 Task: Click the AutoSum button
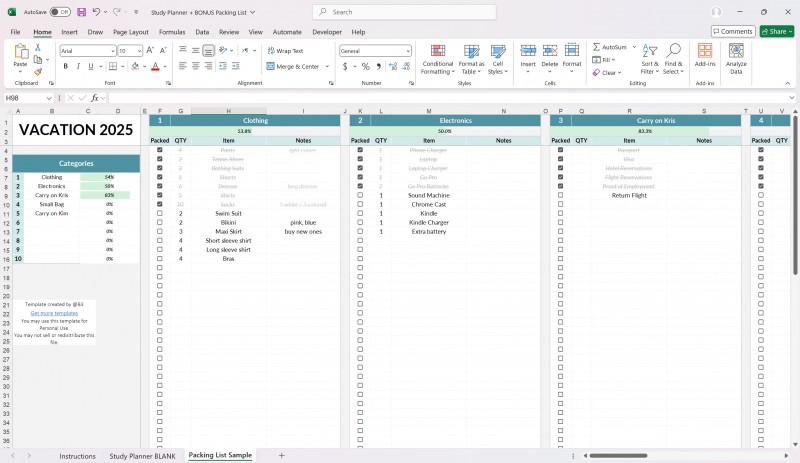[610, 47]
